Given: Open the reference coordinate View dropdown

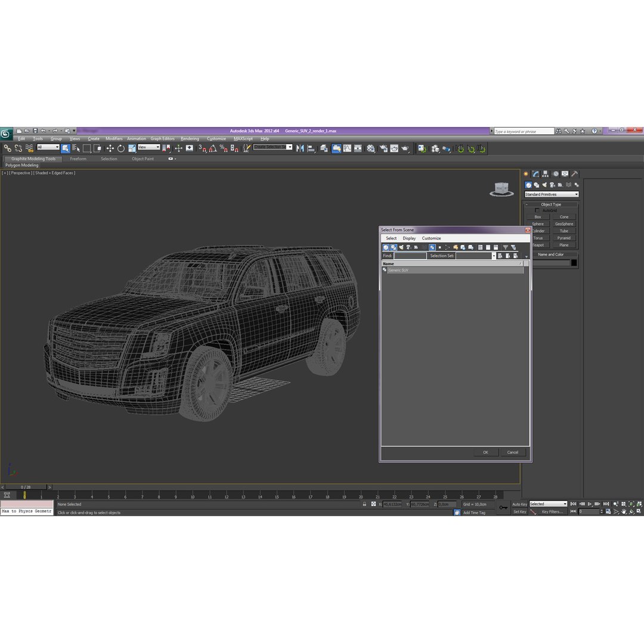Looking at the screenshot, I should tap(148, 147).
